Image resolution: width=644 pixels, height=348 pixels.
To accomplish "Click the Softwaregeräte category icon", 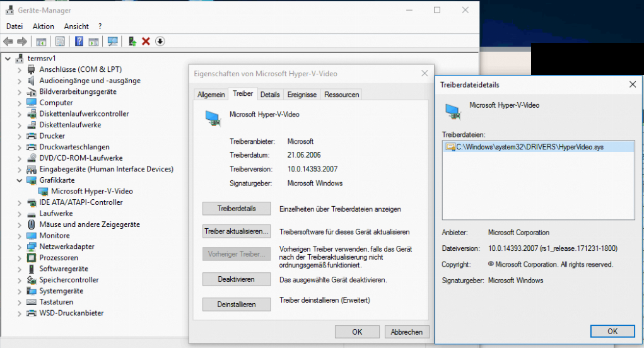I will (x=32, y=269).
